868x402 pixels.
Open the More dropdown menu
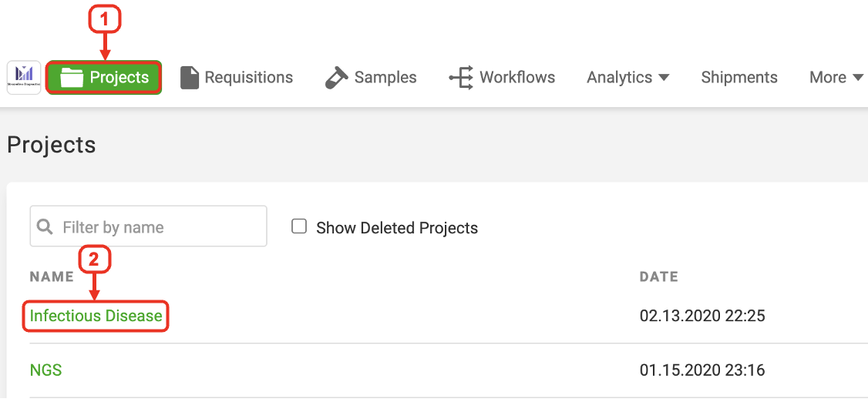836,78
